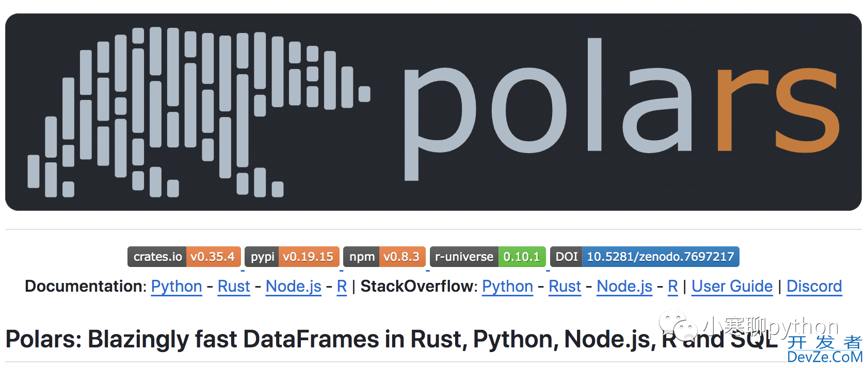Viewport: 868px width, 368px height.
Task: Click the 'Documentation:' label text
Action: 86,287
